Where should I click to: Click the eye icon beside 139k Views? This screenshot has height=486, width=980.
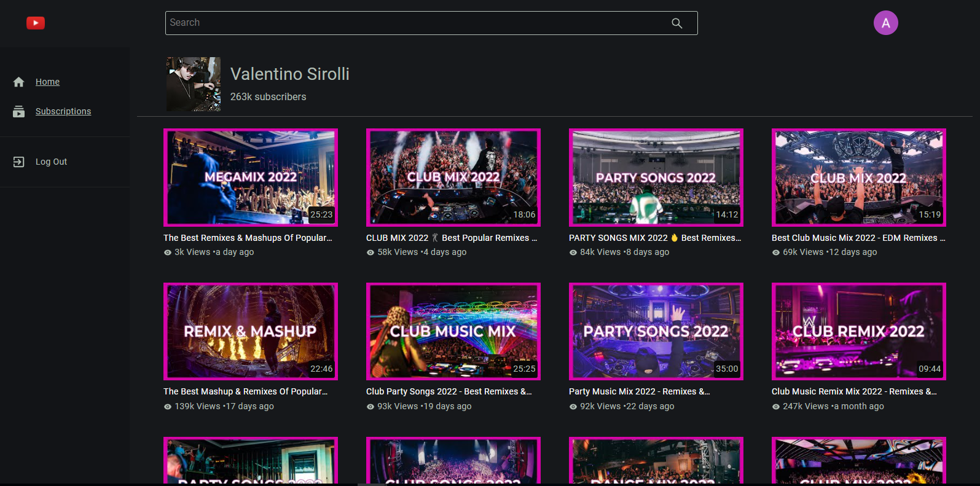click(167, 407)
